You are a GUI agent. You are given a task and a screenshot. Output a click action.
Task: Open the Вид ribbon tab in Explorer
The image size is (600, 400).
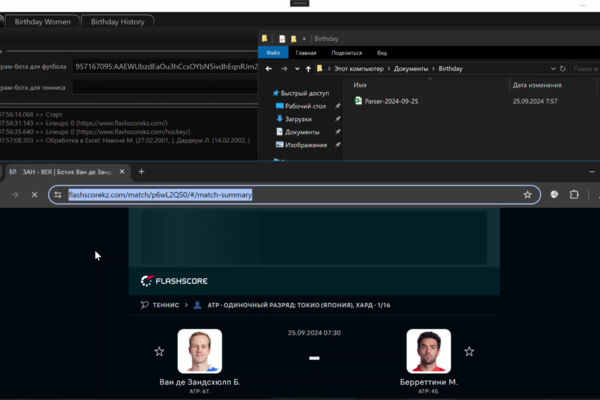[x=382, y=53]
